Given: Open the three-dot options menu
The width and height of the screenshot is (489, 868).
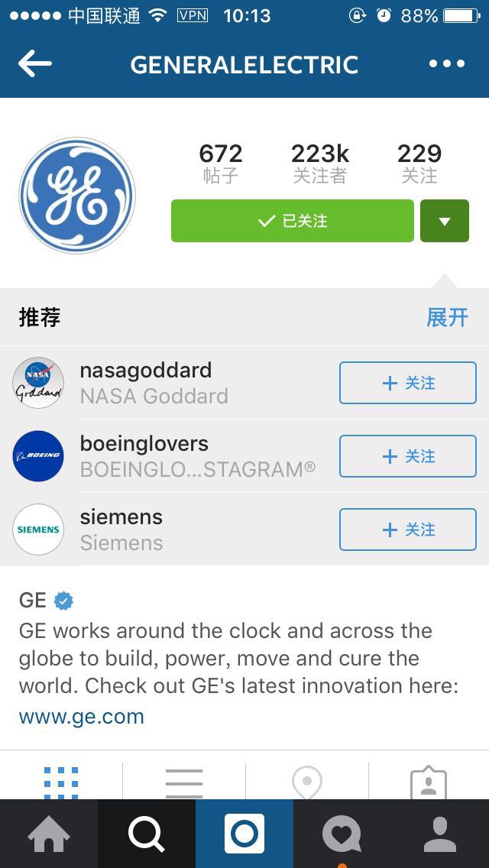Looking at the screenshot, I should click(x=447, y=63).
